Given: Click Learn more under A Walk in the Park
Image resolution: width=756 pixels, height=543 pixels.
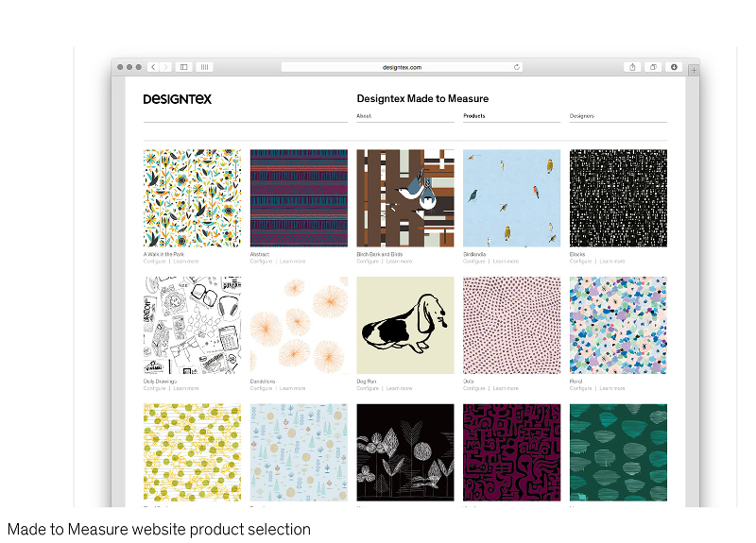Looking at the screenshot, I should (x=186, y=262).
